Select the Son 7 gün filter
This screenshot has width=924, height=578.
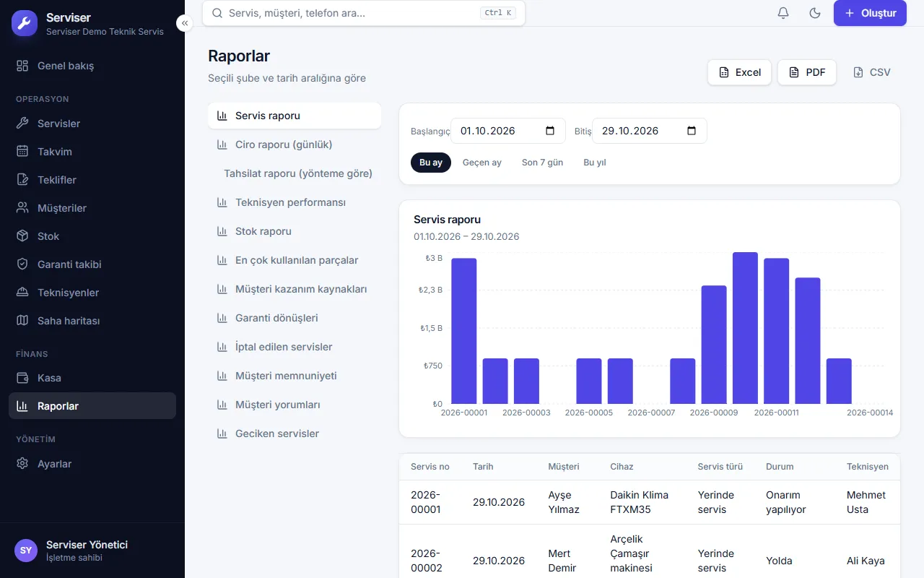click(542, 163)
